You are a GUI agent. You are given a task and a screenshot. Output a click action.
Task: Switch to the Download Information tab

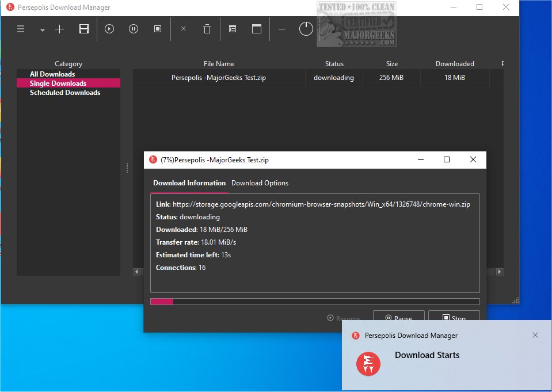[189, 183]
